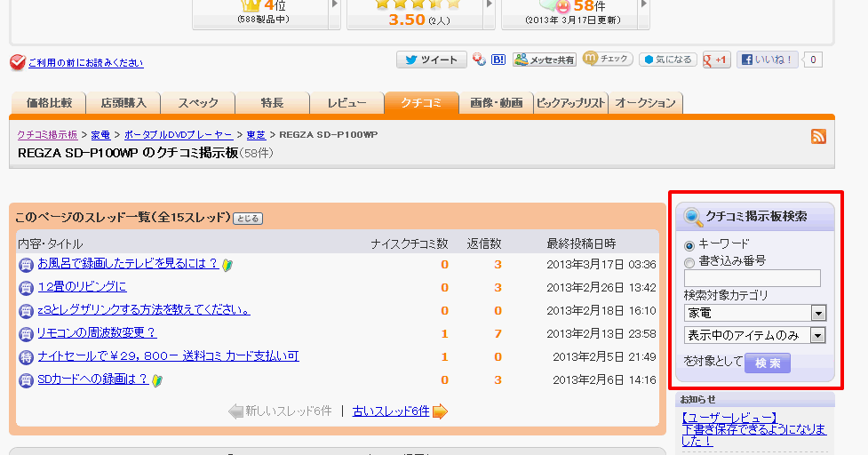Image resolution: width=868 pixels, height=455 pixels.
Task: Click the RSS feed icon
Action: click(818, 136)
